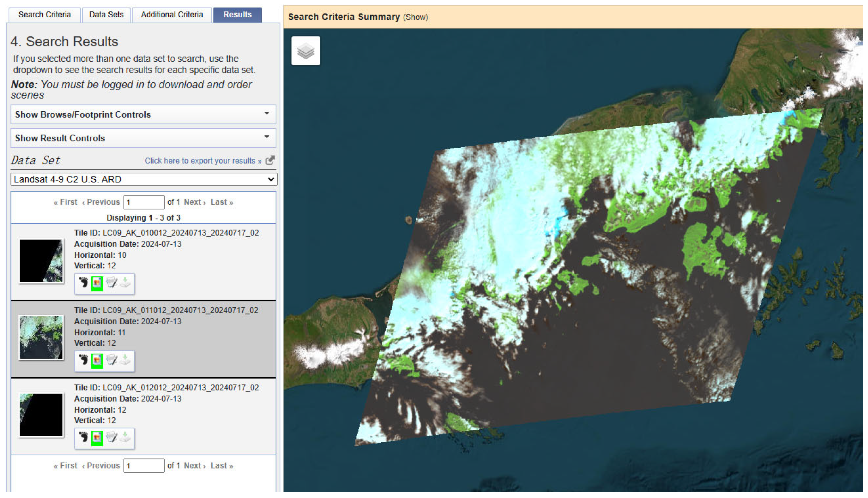This screenshot has height=498, width=868.
Task: Switch to the Data Sets tab
Action: 106,15
